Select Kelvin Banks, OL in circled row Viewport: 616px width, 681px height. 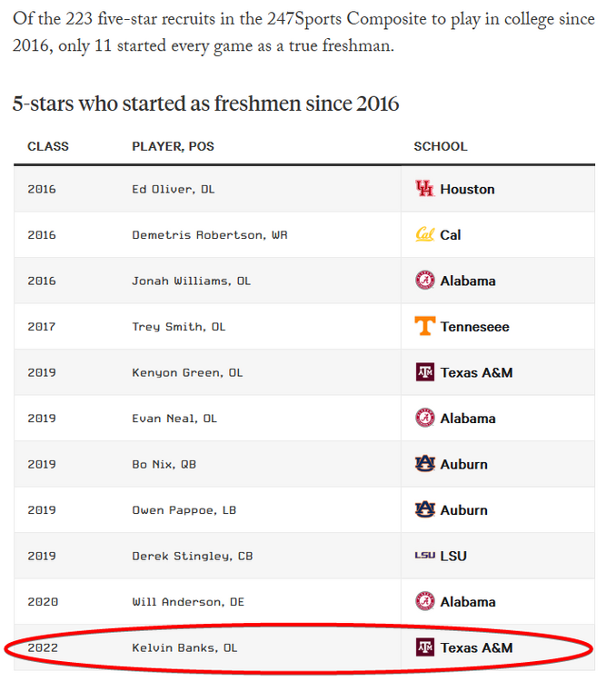point(184,647)
